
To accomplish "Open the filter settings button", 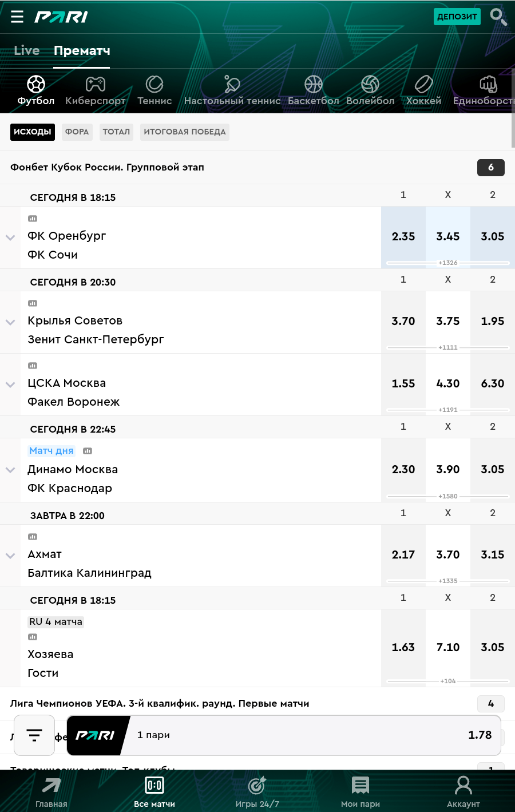I will pyautogui.click(x=34, y=735).
